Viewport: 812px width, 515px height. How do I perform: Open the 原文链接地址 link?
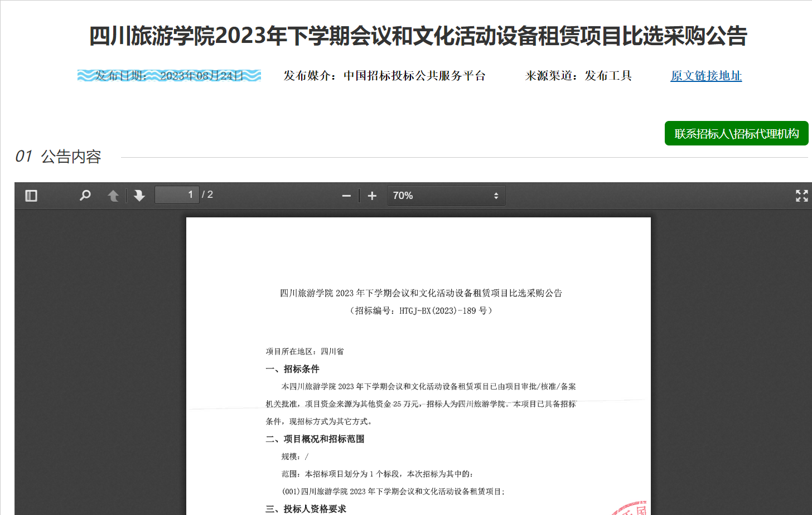706,76
